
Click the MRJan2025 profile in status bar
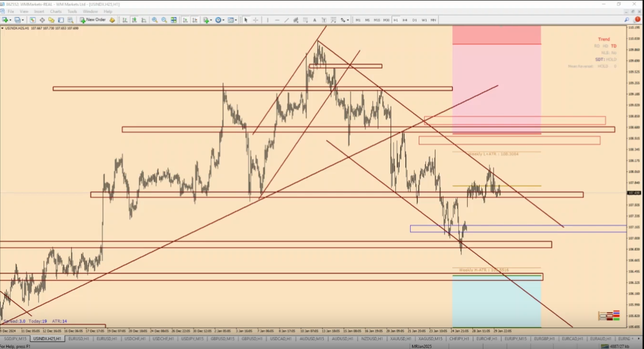point(422,346)
